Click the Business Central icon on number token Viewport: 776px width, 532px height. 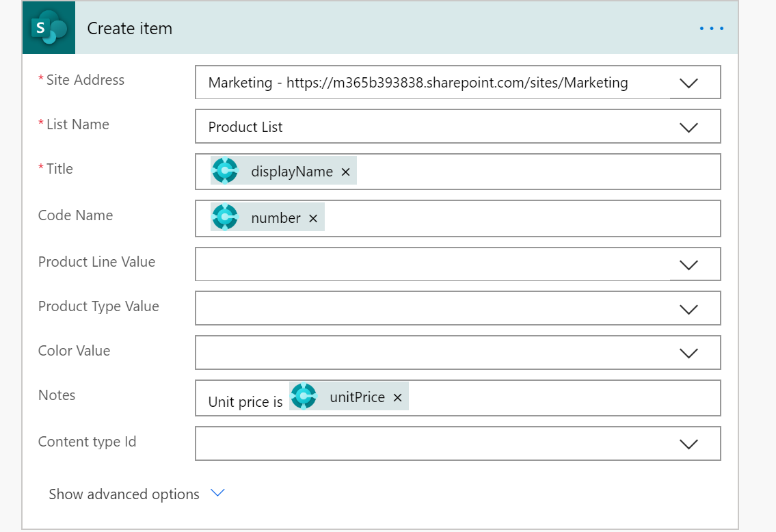(x=225, y=217)
